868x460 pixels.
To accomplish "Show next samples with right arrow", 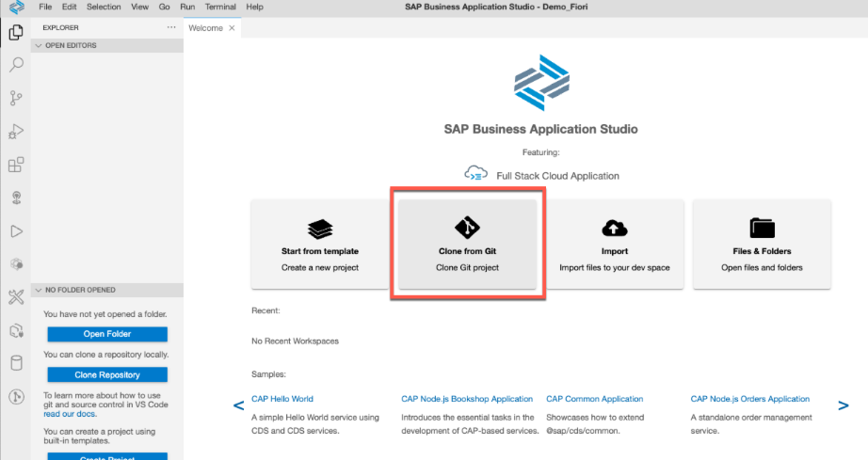I will [844, 405].
